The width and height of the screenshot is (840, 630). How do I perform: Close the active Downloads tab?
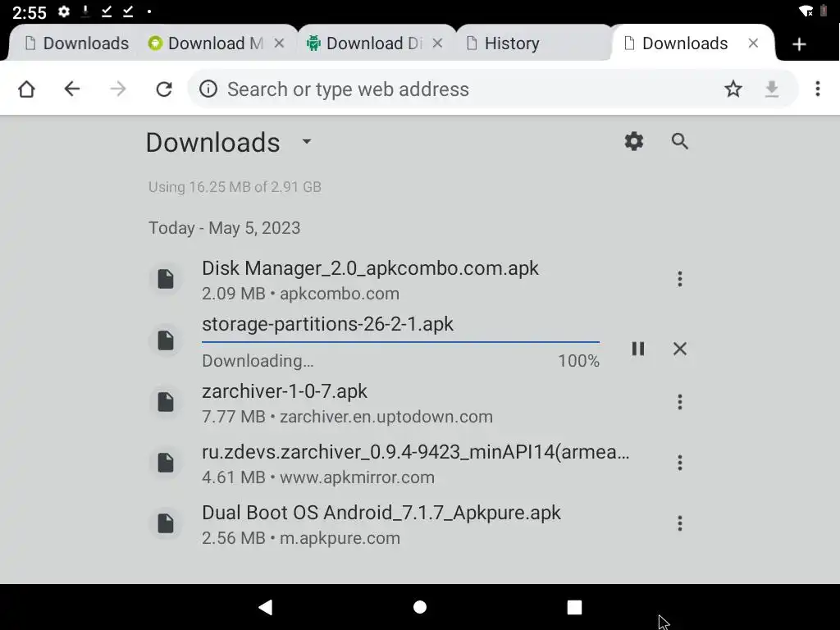[x=753, y=43]
